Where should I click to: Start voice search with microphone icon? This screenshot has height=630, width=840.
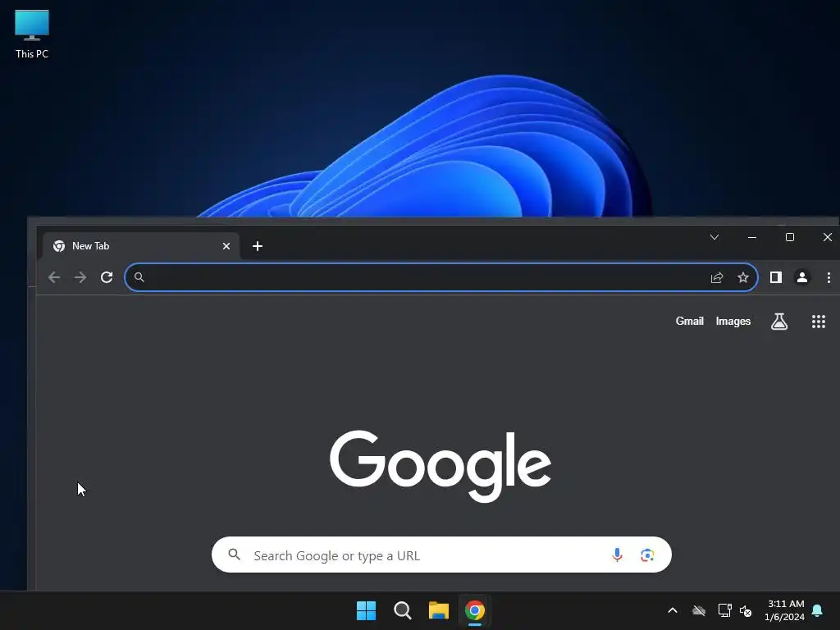click(617, 555)
